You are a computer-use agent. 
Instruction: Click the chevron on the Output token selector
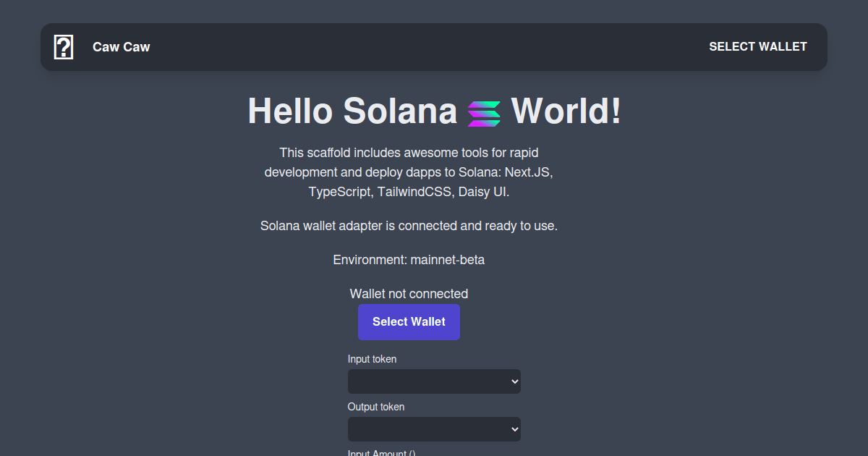(514, 429)
